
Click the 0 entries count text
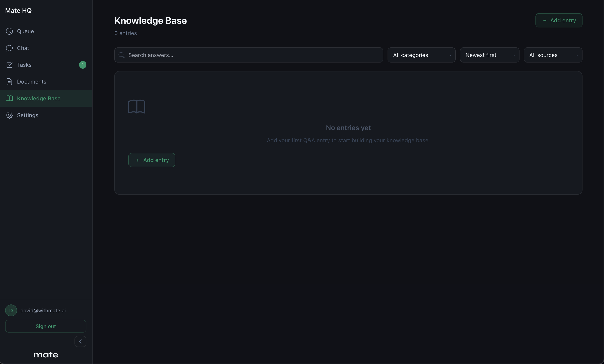tap(126, 33)
